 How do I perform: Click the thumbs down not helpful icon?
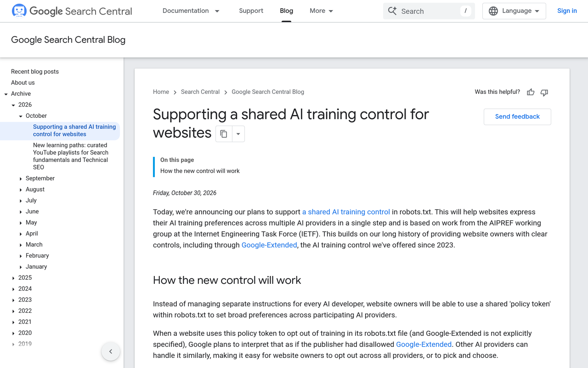click(x=544, y=92)
